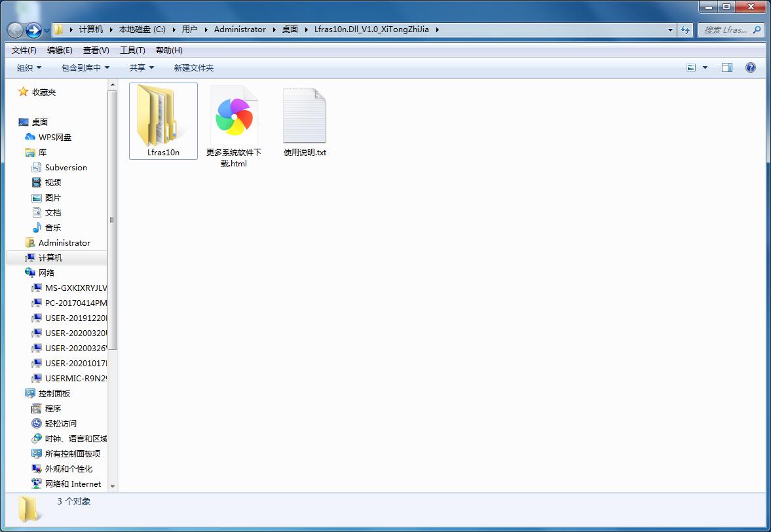The image size is (771, 532).
Task: Click the blue help icon
Action: tap(750, 68)
